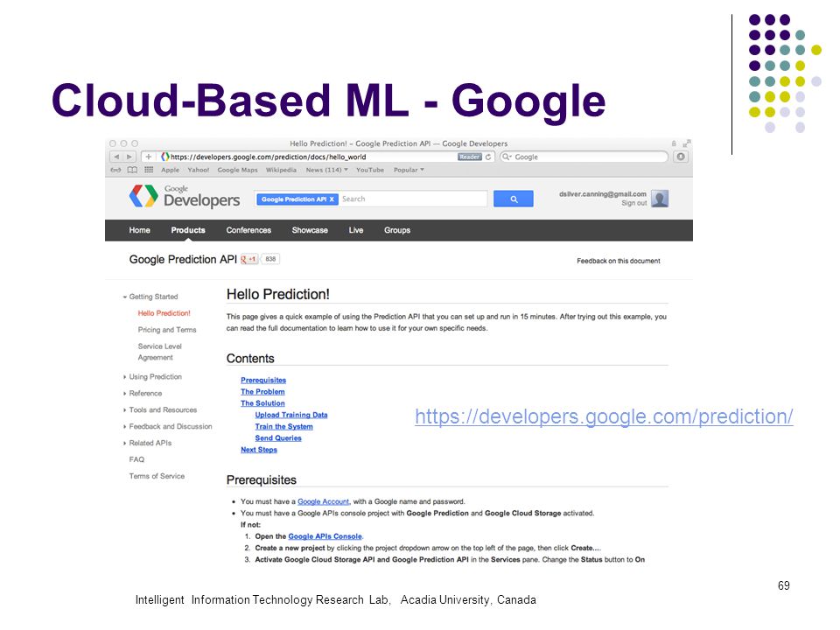Click the Google Maps bookmark
This screenshot has height=630, width=840.
(237, 170)
